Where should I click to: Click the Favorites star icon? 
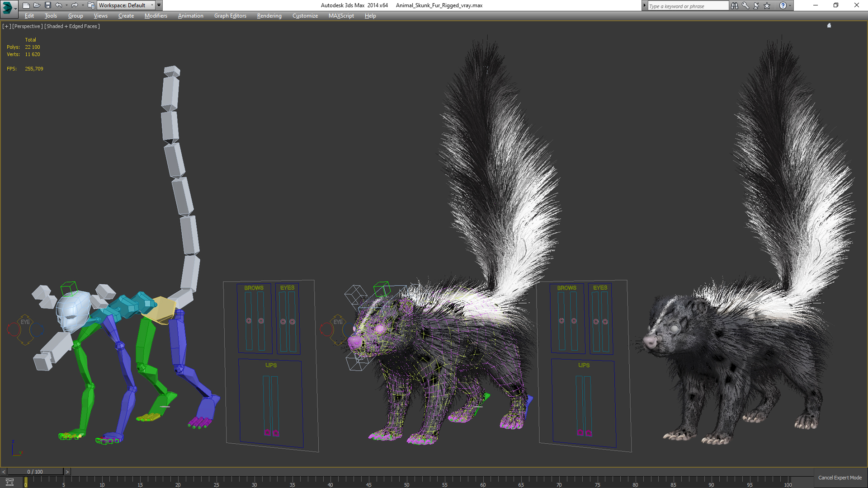click(x=767, y=5)
